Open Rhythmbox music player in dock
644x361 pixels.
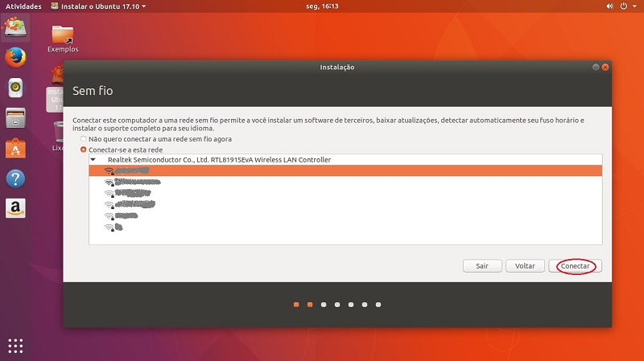click(15, 88)
